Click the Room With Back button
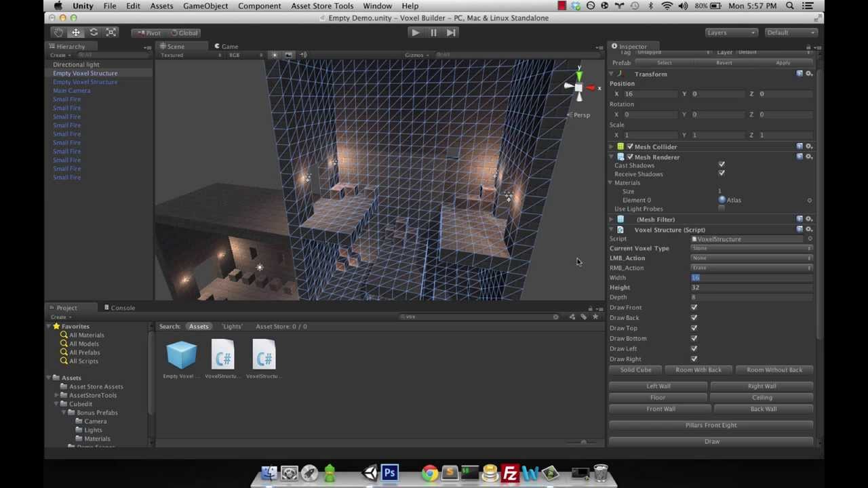Image resolution: width=868 pixels, height=488 pixels. [698, 370]
